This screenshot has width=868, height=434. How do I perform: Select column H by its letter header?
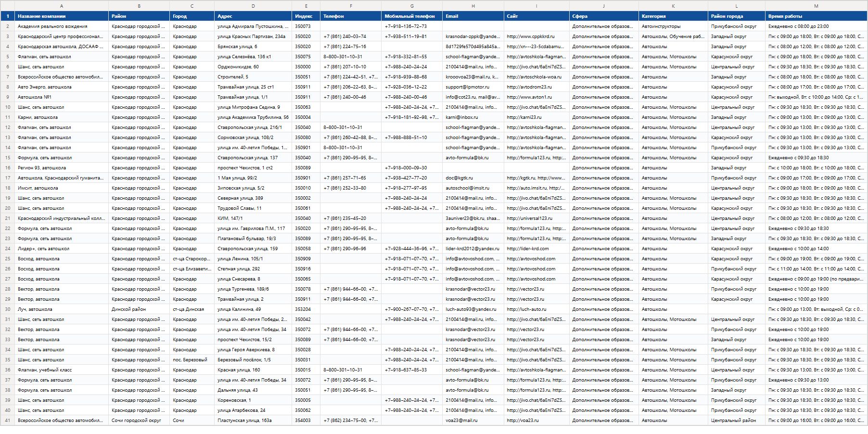[473, 6]
